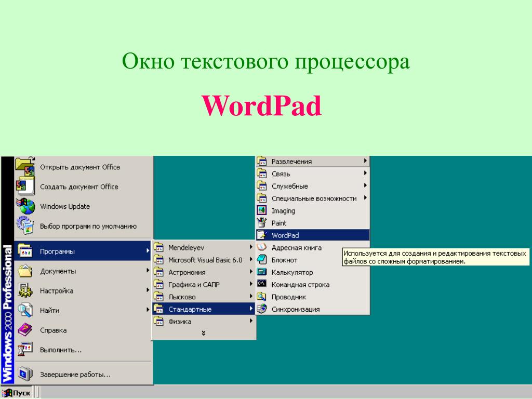The image size is (532, 399).
Task: Click the Open Office document icon
Action: click(x=25, y=167)
